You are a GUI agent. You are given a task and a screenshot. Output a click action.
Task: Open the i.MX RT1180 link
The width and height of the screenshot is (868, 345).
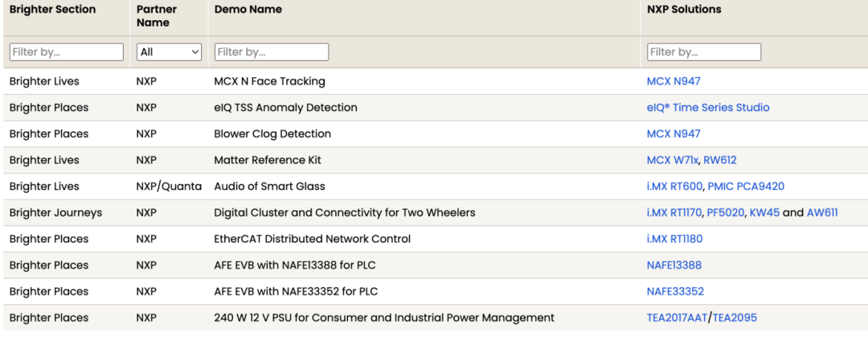click(x=675, y=239)
